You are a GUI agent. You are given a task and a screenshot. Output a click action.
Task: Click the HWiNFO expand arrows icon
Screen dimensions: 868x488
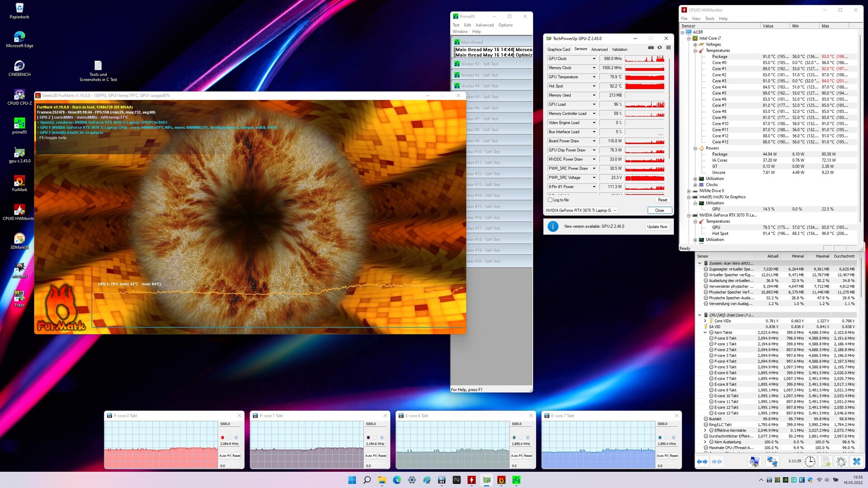tap(702, 461)
